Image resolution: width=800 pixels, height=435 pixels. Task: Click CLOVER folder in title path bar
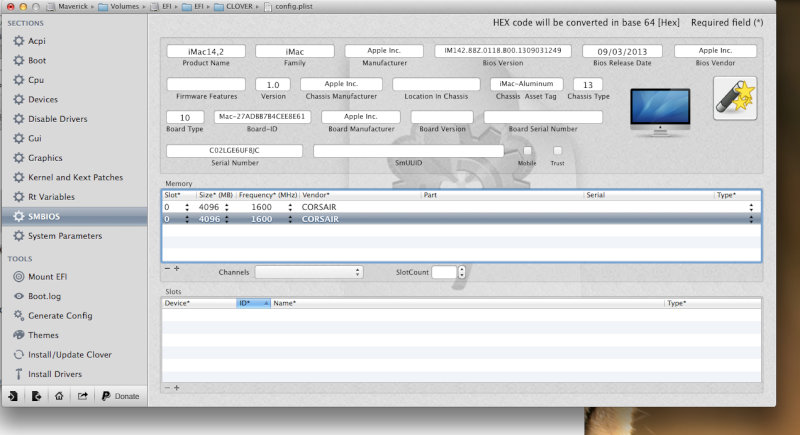tap(233, 7)
